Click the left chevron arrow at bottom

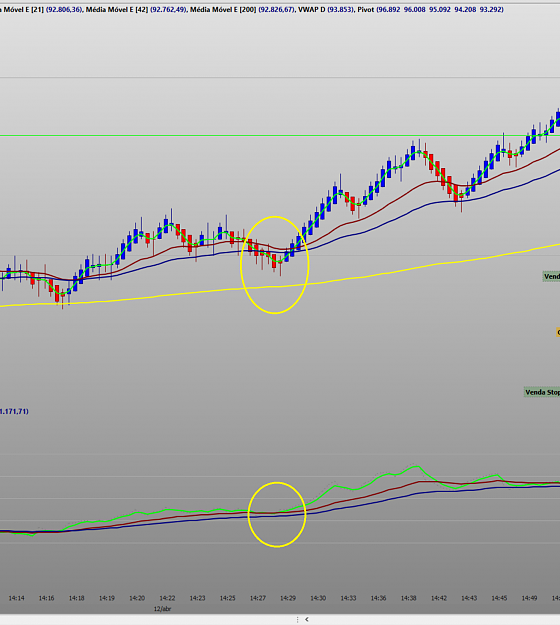tap(307, 619)
